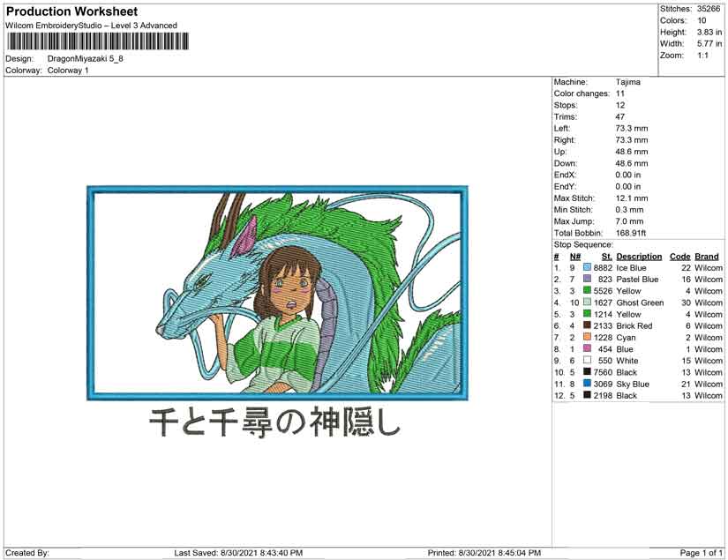Click the Color changes value 11
The image size is (728, 560).
click(620, 93)
